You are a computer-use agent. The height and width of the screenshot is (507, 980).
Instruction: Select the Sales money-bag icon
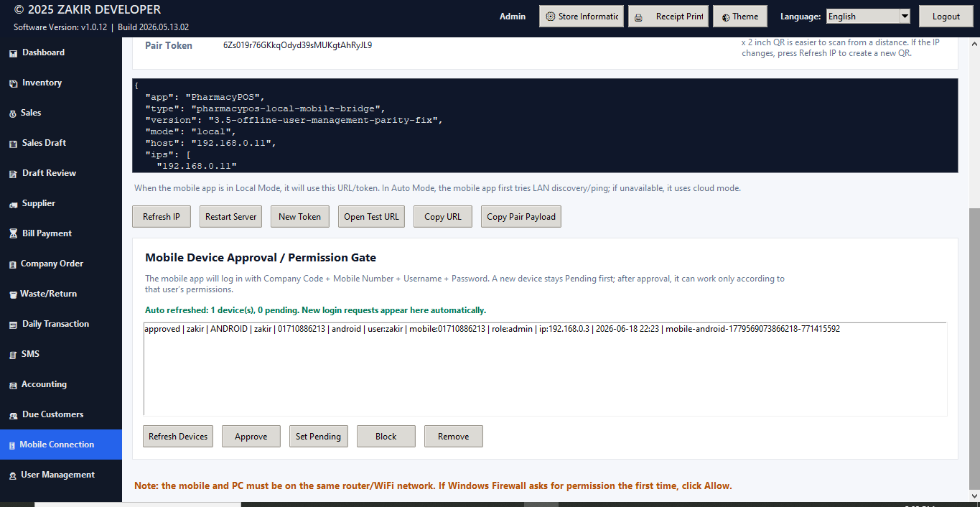pyautogui.click(x=13, y=113)
